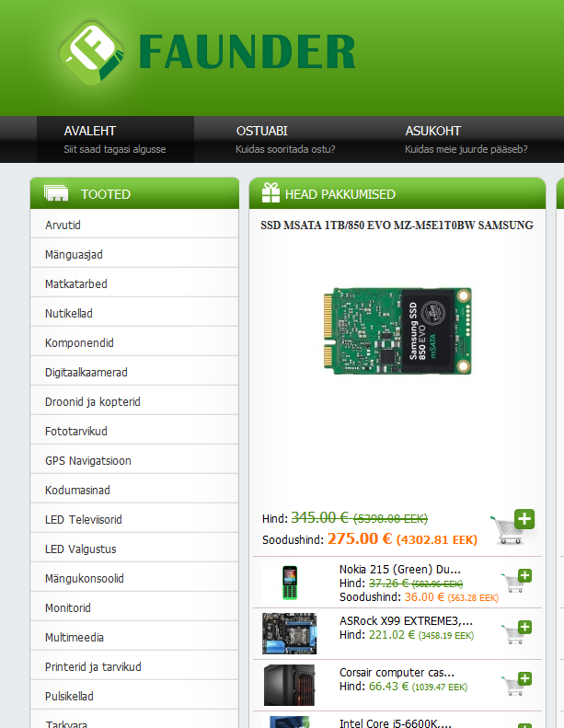Click the 275.00 € discount price
The width and height of the screenshot is (564, 728).
tap(360, 538)
